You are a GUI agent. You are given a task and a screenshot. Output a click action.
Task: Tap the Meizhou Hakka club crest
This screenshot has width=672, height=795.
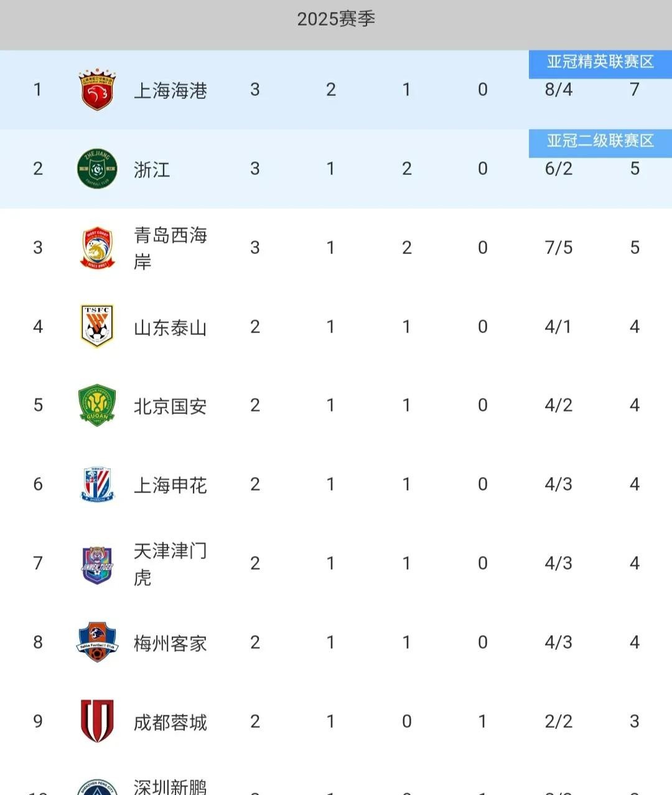click(x=97, y=642)
